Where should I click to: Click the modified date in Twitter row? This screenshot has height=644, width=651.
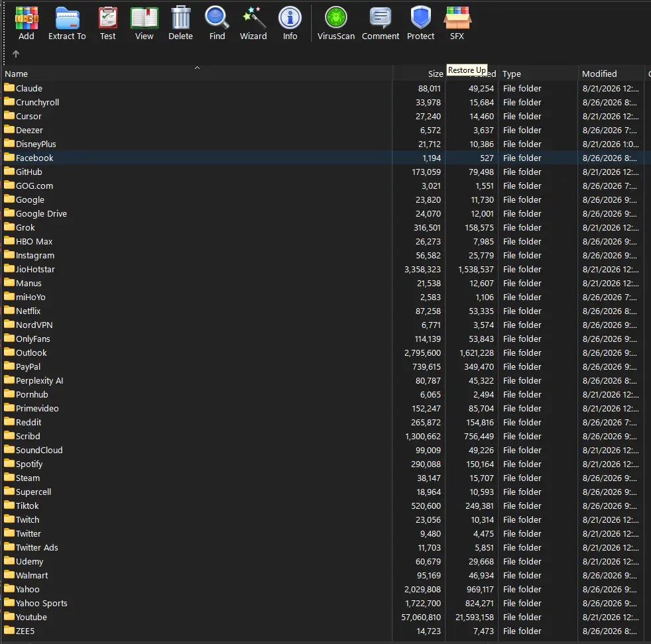coord(611,534)
